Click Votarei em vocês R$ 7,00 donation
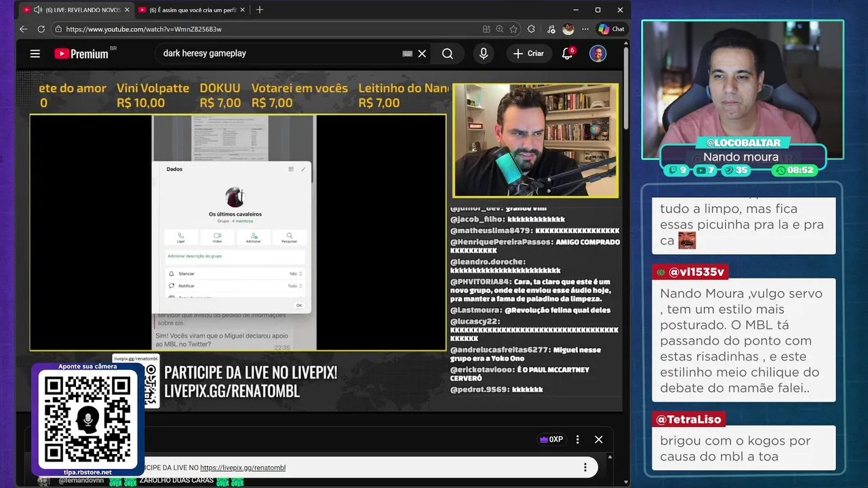 [299, 96]
